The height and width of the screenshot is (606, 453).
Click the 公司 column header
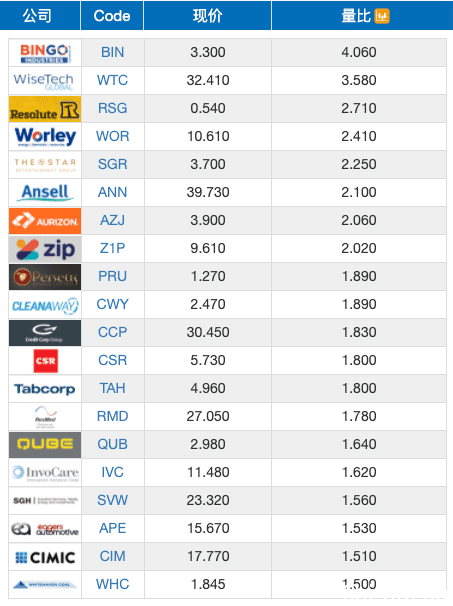point(37,15)
